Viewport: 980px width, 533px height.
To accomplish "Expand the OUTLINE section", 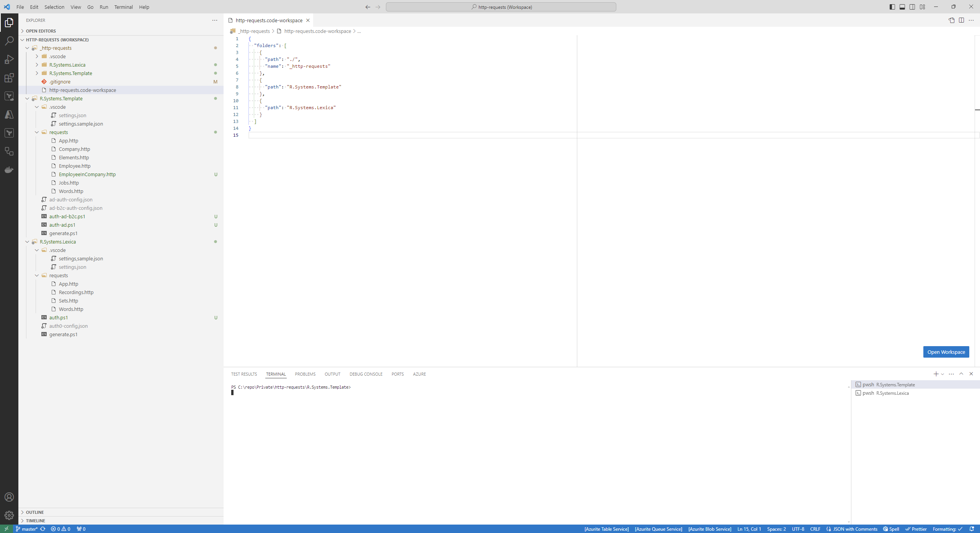I will [x=35, y=512].
